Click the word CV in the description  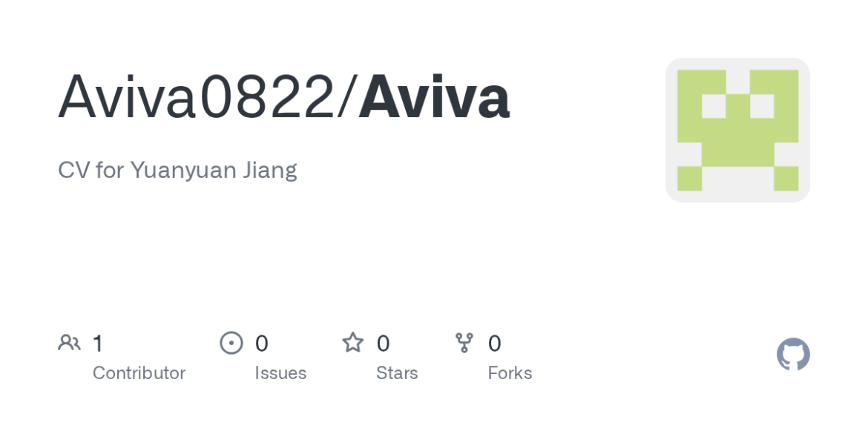pos(73,170)
